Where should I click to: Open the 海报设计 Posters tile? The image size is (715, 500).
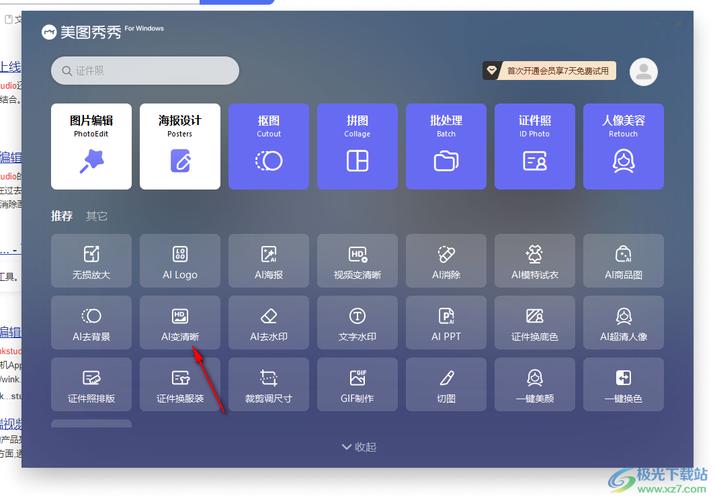(180, 146)
